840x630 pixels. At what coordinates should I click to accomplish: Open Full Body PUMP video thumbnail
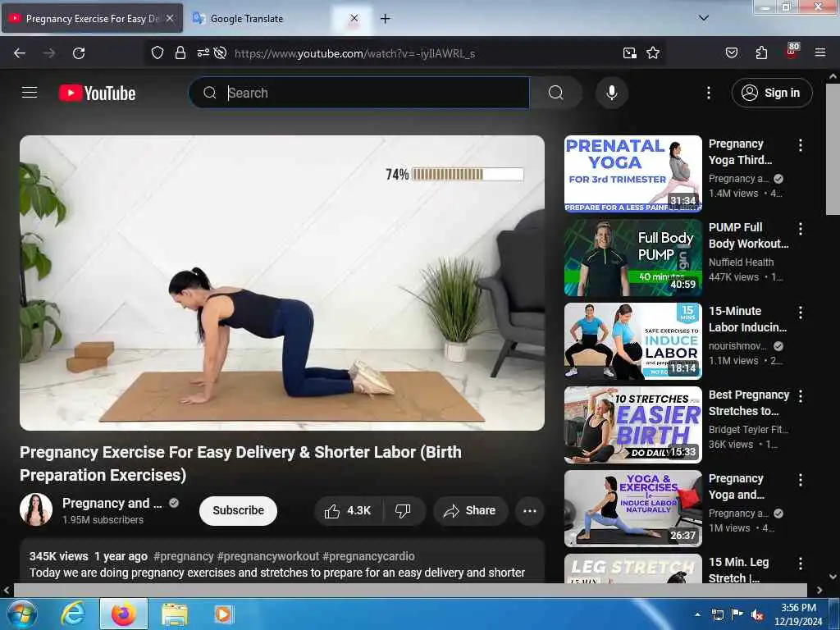(632, 257)
